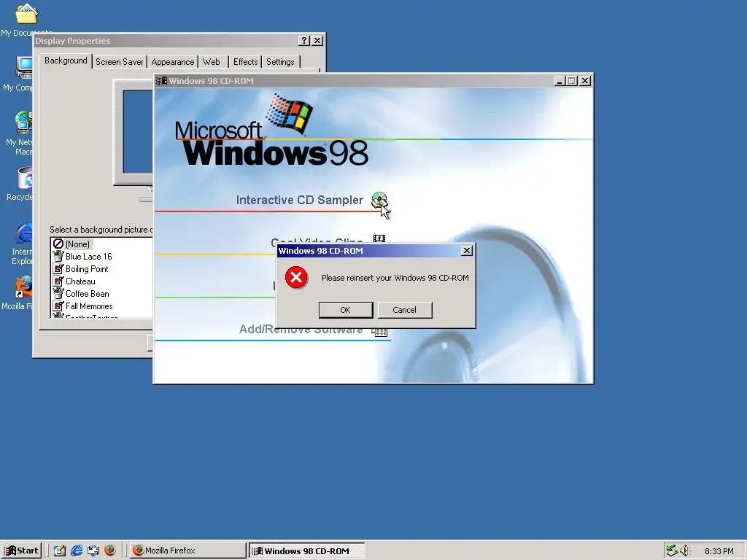Viewport: 747px width, 560px height.
Task: Click the red error icon in dialog
Action: coord(296,278)
